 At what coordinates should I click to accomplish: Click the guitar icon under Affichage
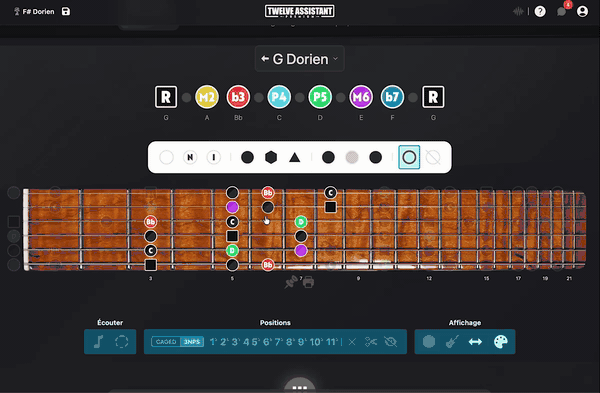click(x=452, y=341)
